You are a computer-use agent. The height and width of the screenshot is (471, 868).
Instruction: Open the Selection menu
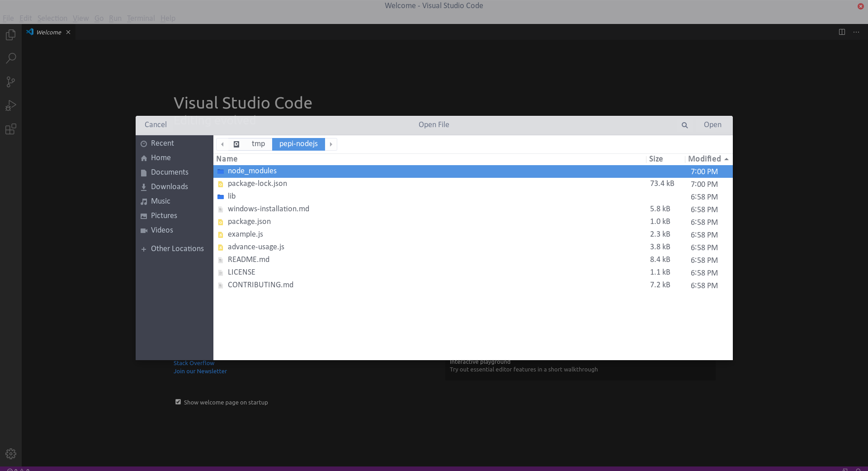[x=52, y=18]
